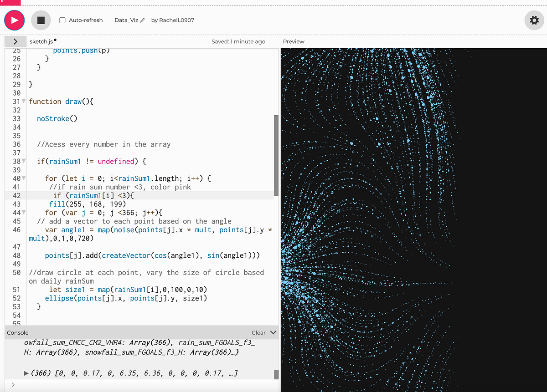Click the Preview panel label
The height and width of the screenshot is (392, 547).
pyautogui.click(x=293, y=41)
